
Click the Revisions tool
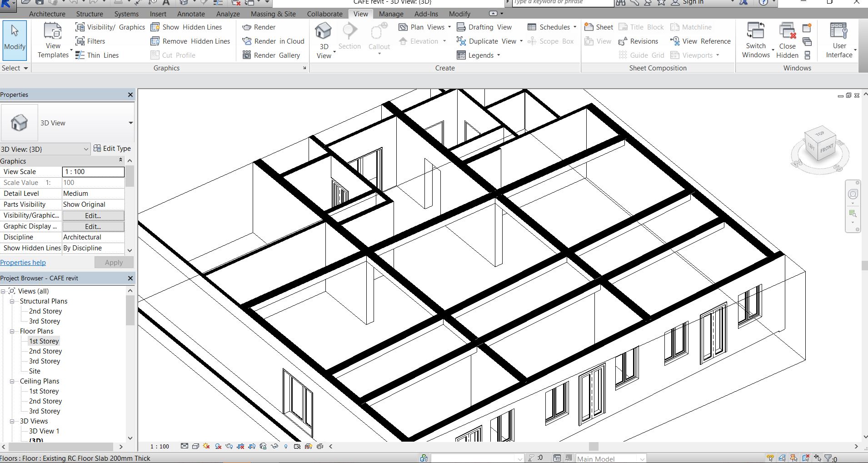(639, 41)
